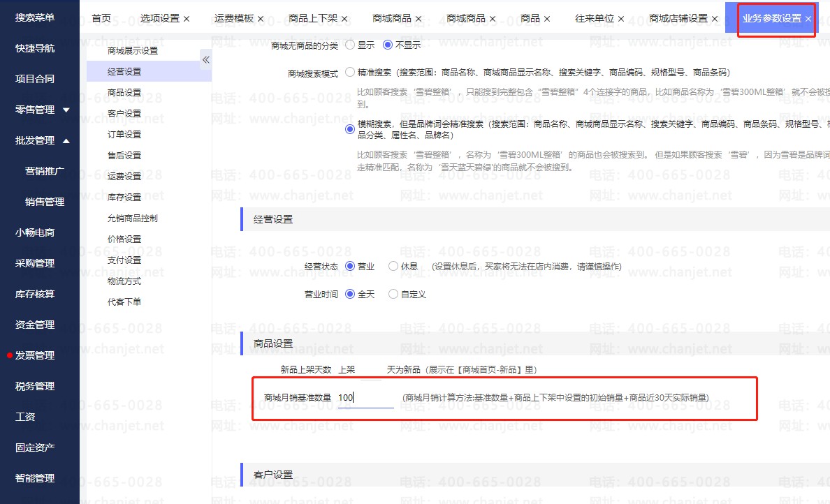830x504 pixels.
Task: Go to 库存设置 section
Action: [124, 198]
